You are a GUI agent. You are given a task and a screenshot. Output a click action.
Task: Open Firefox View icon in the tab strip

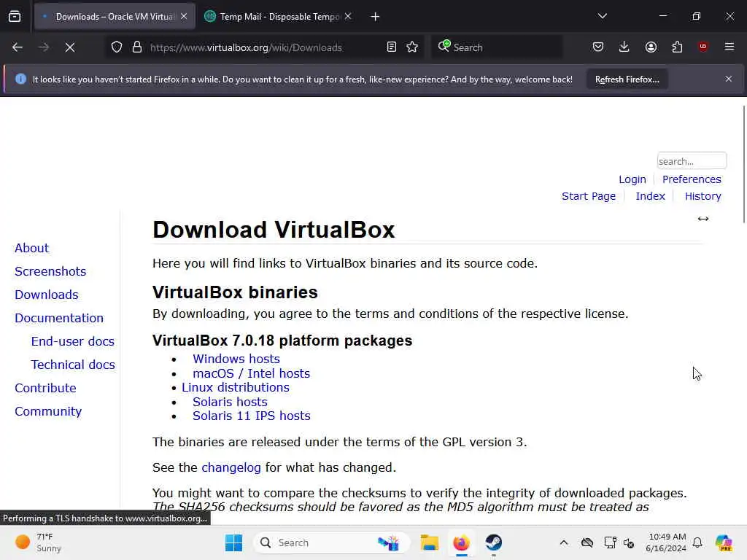[x=15, y=17]
